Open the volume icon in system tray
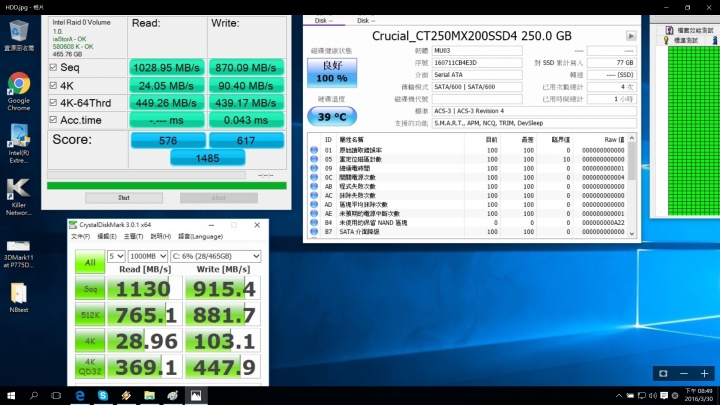The image size is (720, 405). 652,395
